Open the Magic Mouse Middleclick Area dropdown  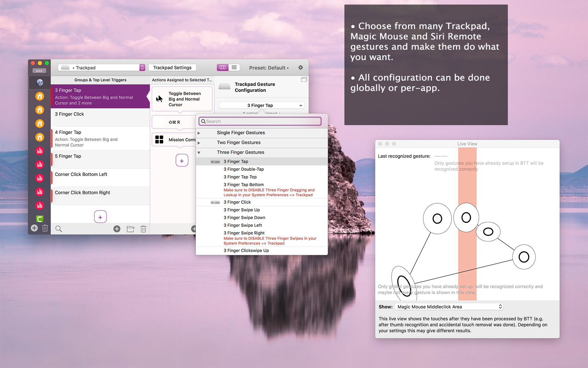pyautogui.click(x=449, y=307)
